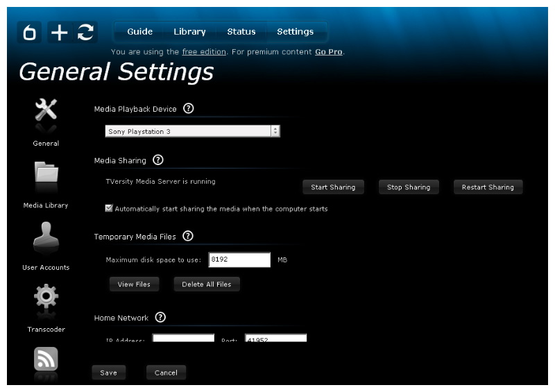Click the Restart Sharing button

click(x=488, y=187)
